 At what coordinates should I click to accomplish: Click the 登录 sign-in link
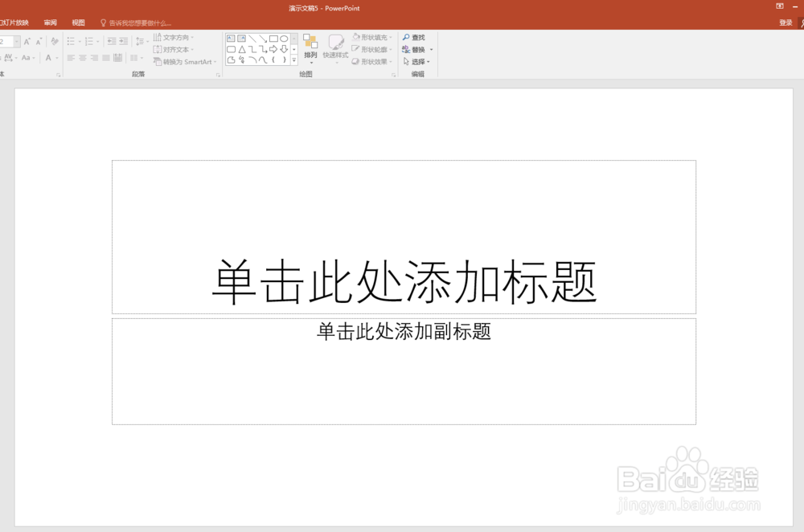click(786, 23)
